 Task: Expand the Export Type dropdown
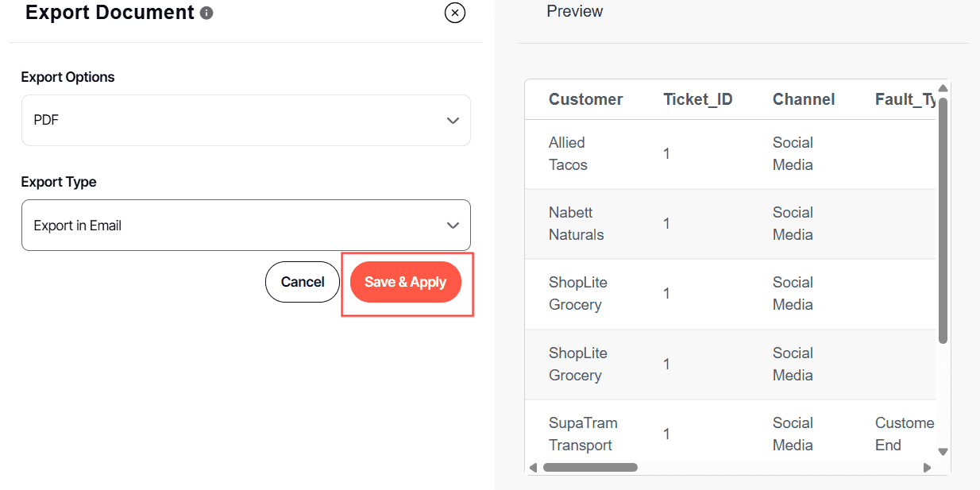245,226
